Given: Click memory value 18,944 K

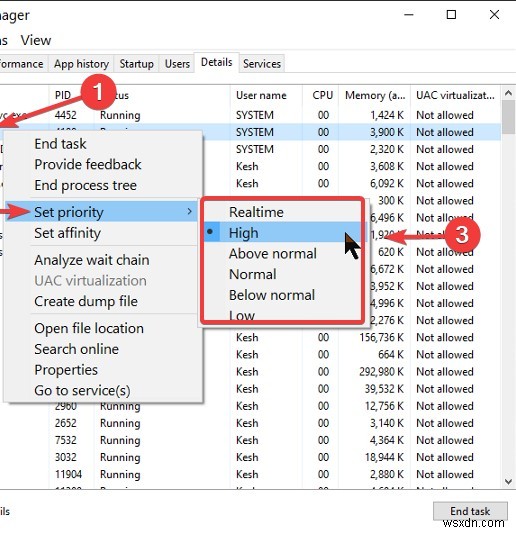Looking at the screenshot, I should point(384,457).
